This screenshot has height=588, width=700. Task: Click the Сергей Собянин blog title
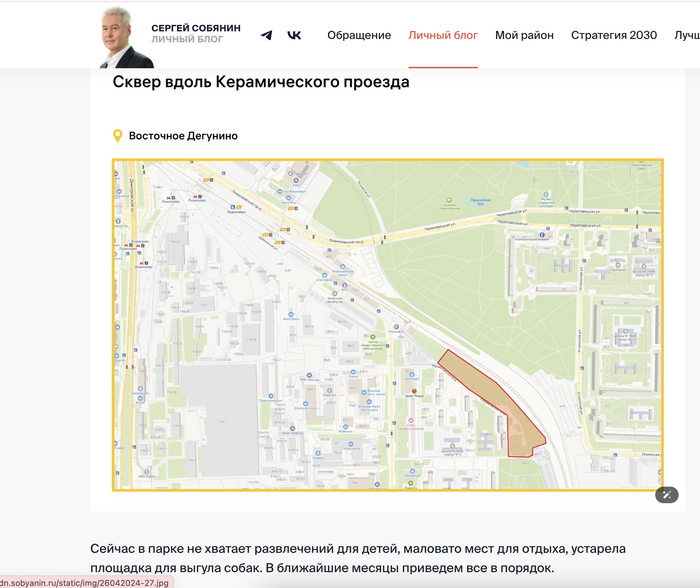196,28
